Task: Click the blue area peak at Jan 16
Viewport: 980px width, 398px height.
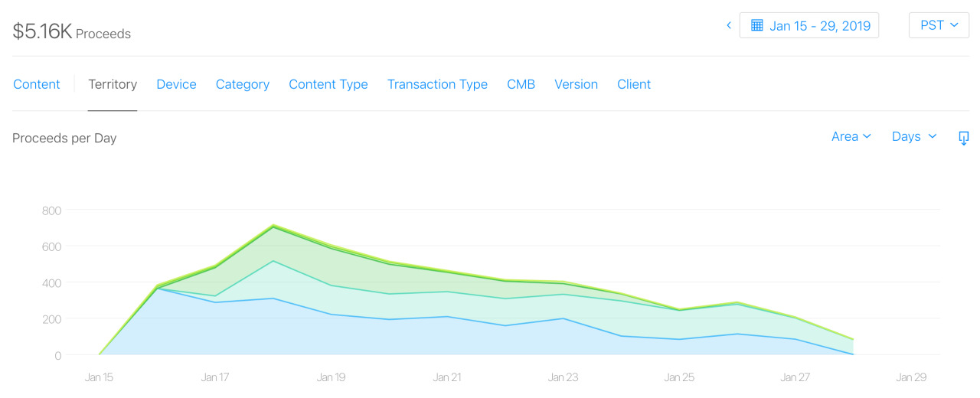Action: [157, 289]
